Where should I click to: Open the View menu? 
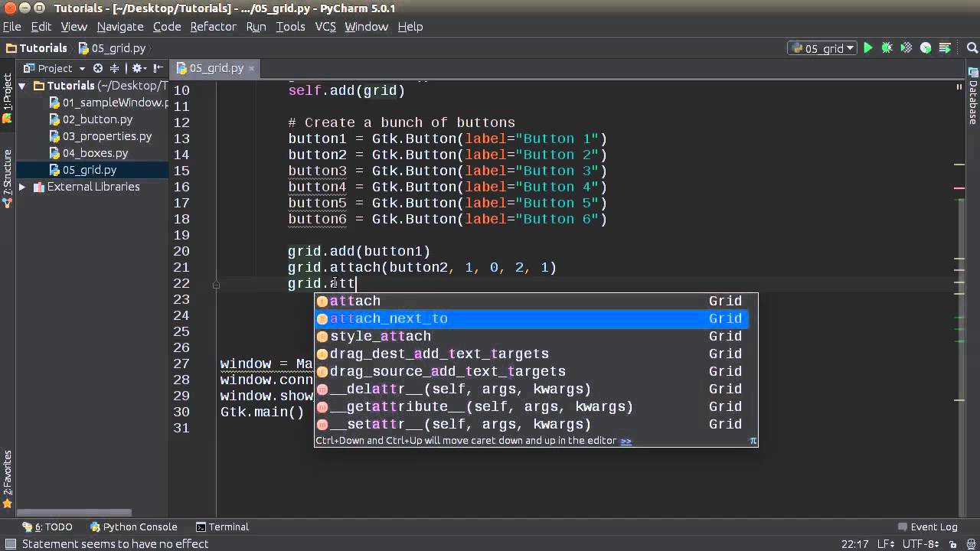click(74, 26)
